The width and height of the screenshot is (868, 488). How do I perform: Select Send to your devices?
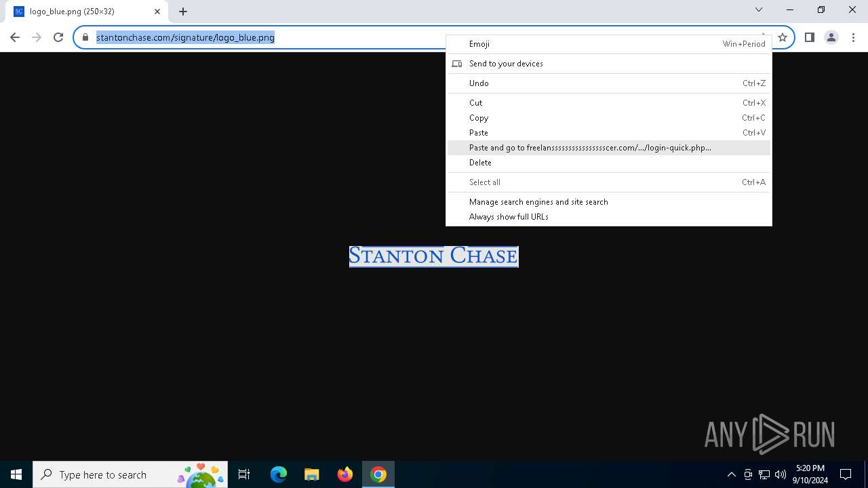(609, 64)
